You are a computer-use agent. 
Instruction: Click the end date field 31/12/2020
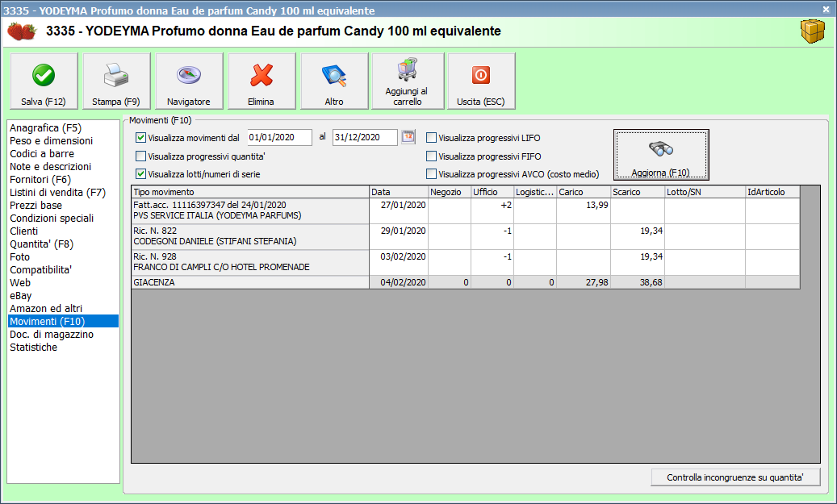click(x=365, y=137)
